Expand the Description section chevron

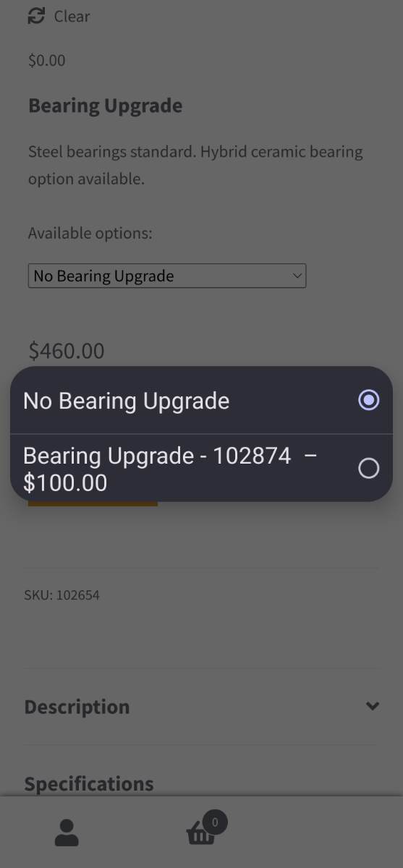pos(373,706)
